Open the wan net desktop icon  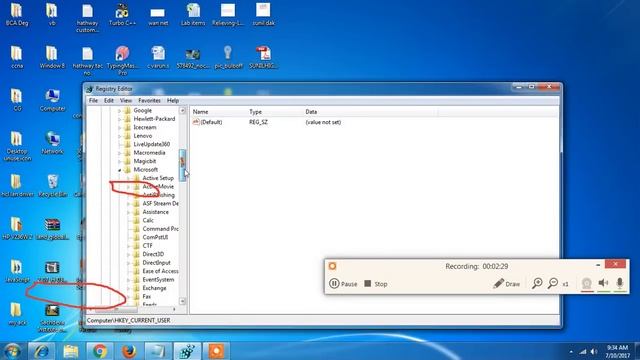tap(158, 16)
